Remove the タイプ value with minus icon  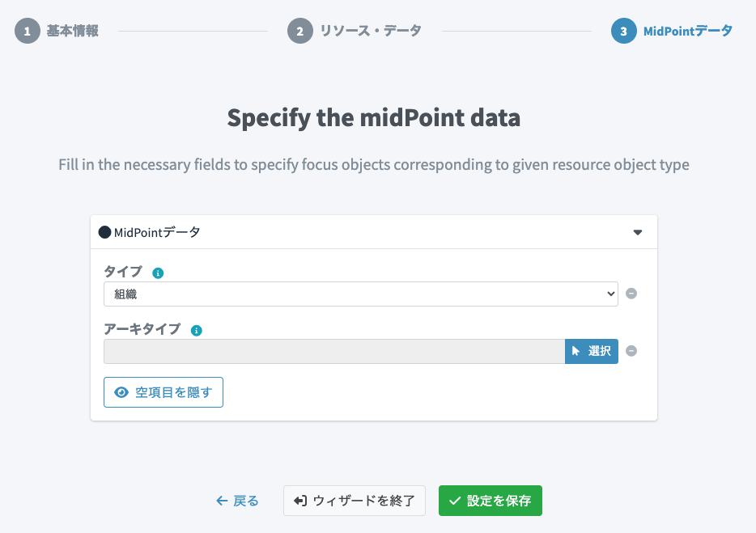click(x=631, y=294)
